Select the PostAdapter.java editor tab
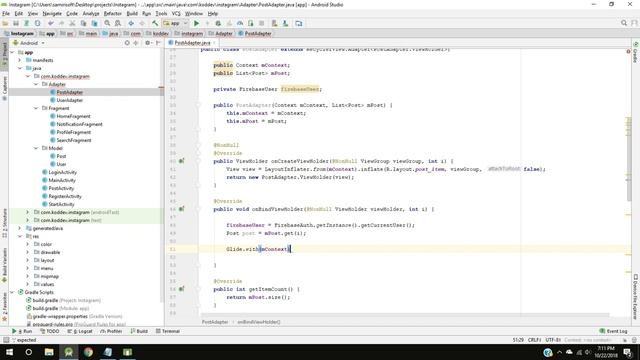This screenshot has height=360, width=640. tap(192, 42)
